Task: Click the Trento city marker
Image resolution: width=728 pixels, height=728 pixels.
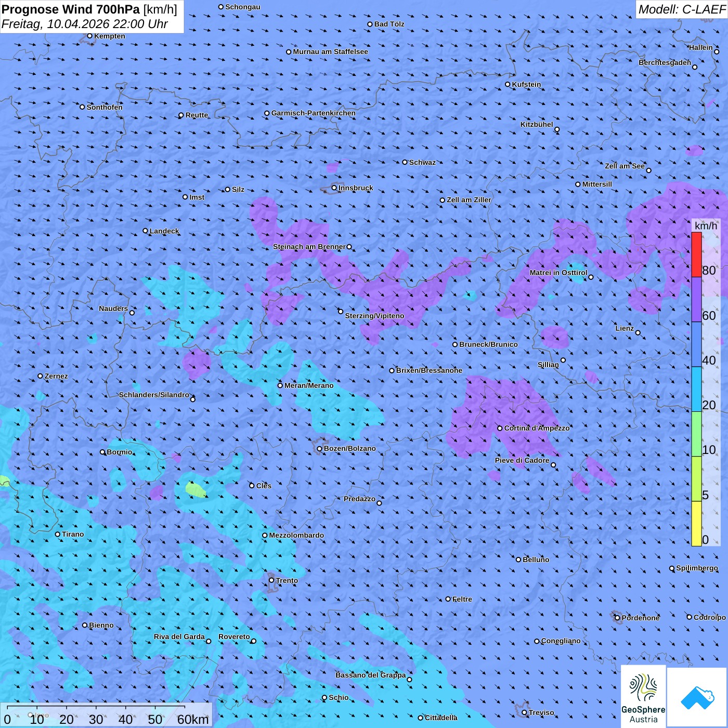Action: [x=271, y=580]
